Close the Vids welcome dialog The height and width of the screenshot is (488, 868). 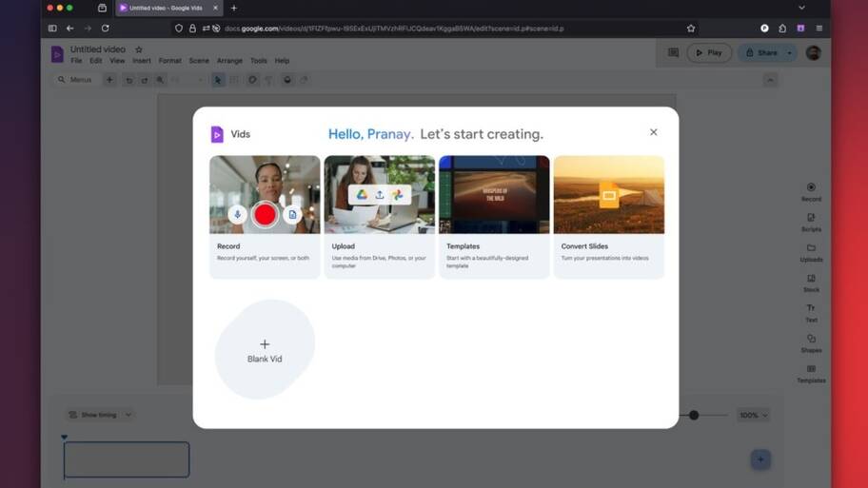pos(654,132)
